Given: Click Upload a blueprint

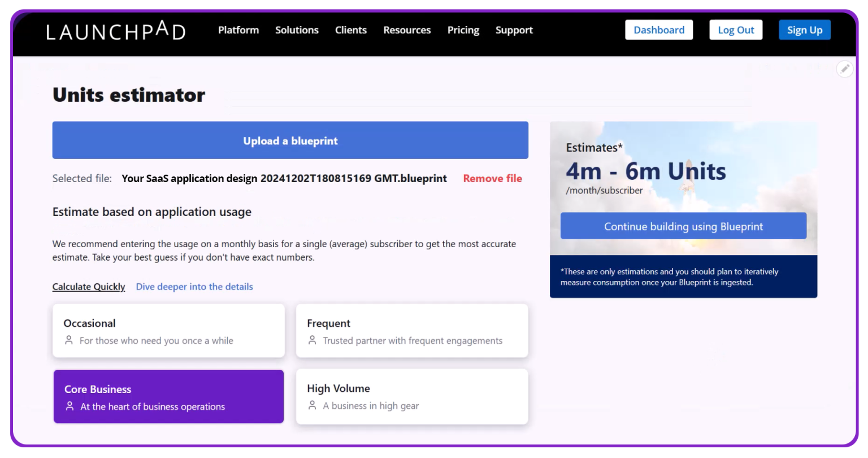Looking at the screenshot, I should (290, 140).
